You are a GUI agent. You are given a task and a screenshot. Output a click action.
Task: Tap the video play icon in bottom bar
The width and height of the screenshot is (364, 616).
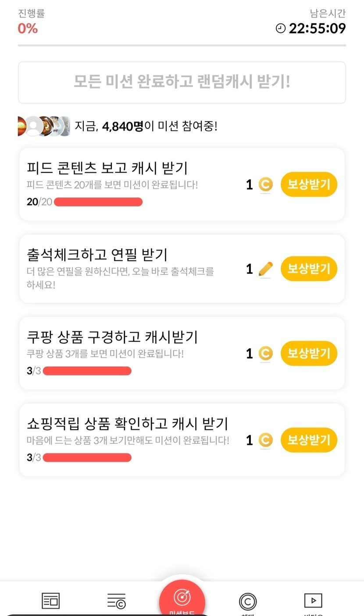pos(313,600)
